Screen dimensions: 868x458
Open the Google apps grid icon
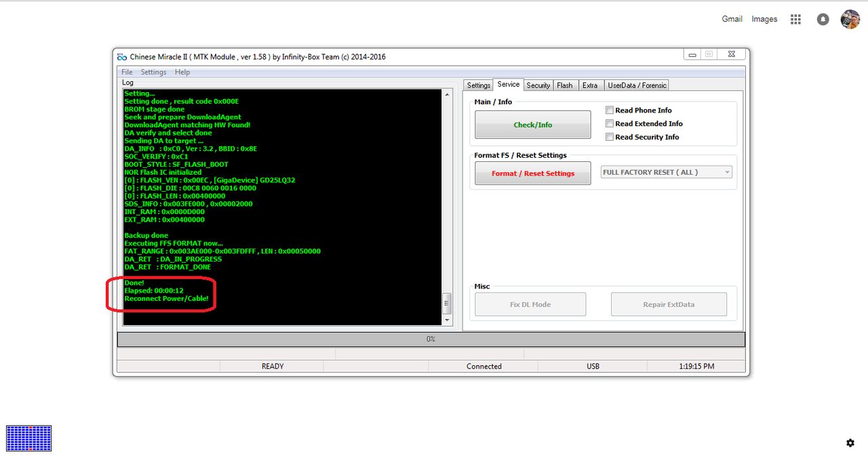pyautogui.click(x=795, y=20)
